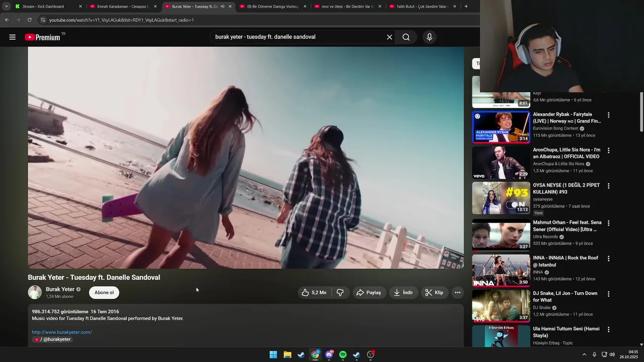Viewport: 644px width, 362px height.
Task: Open Ultra Records channel name
Action: pos(545,237)
